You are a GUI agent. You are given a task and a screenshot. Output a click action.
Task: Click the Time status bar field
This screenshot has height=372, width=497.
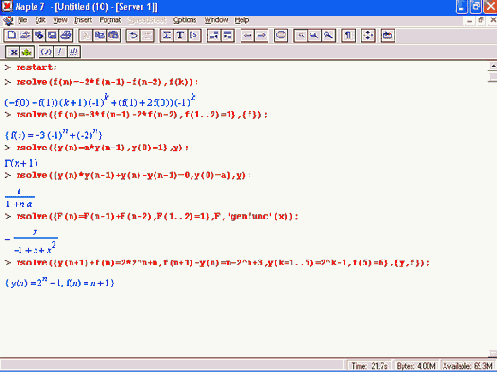(370, 366)
